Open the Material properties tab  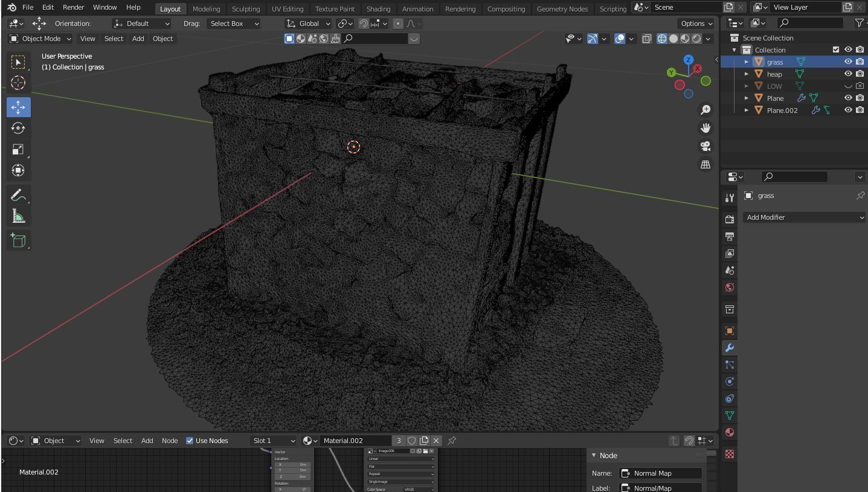(730, 432)
